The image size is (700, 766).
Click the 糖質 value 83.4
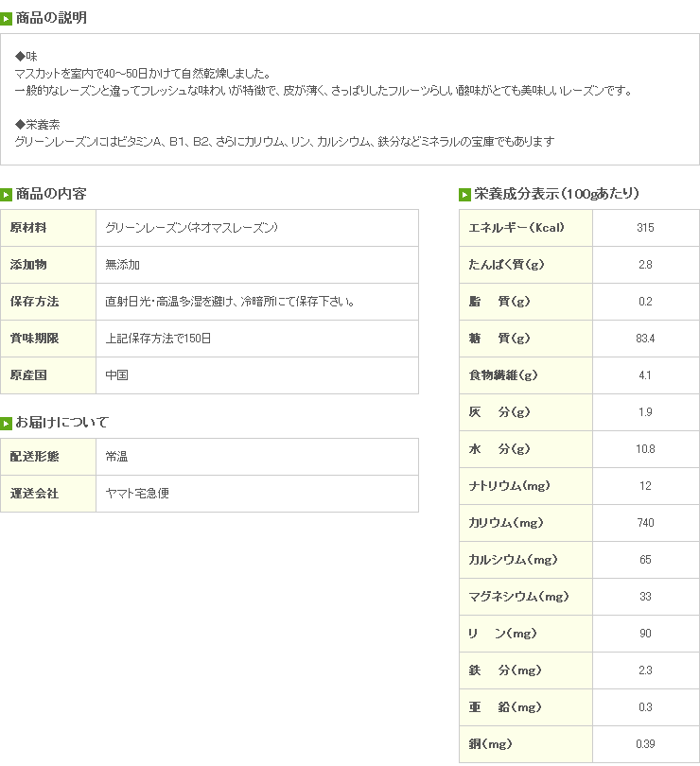pos(645,339)
